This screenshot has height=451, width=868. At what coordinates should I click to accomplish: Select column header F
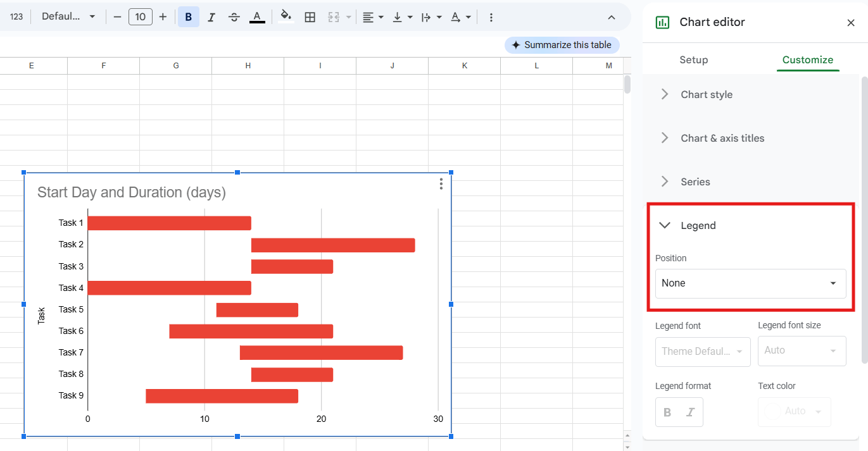pyautogui.click(x=104, y=66)
